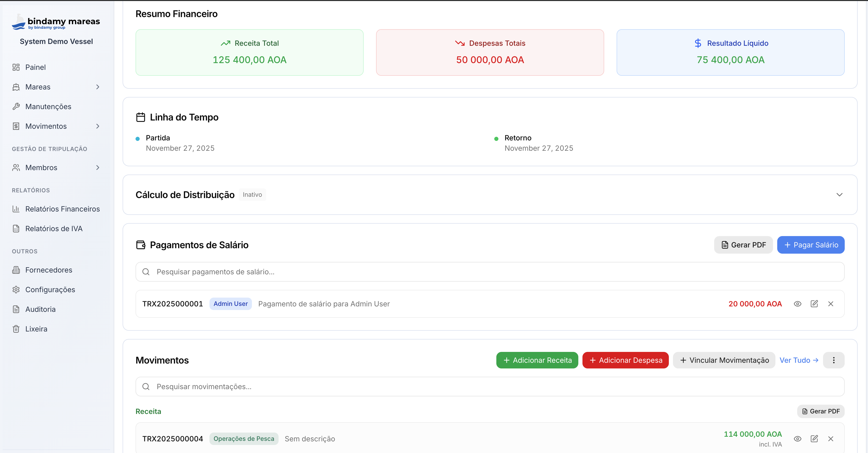Expand the Movimentos sidebar menu
The height and width of the screenshot is (453, 868).
[x=98, y=126]
